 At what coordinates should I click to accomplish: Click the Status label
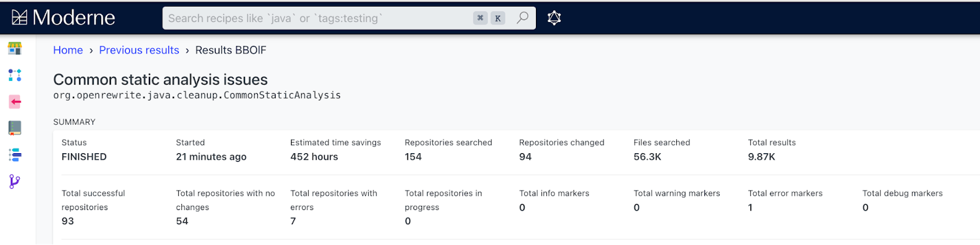pyautogui.click(x=74, y=143)
